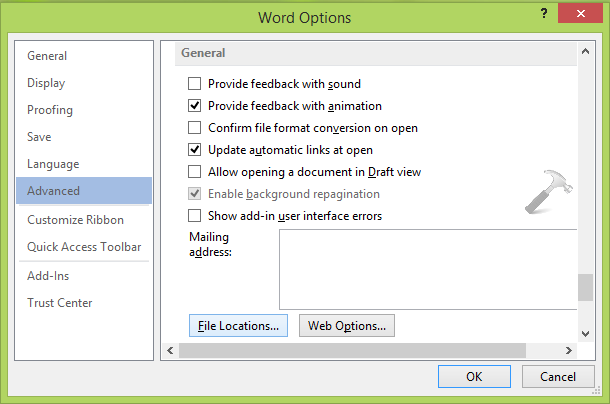Go to the Save category

(x=84, y=137)
